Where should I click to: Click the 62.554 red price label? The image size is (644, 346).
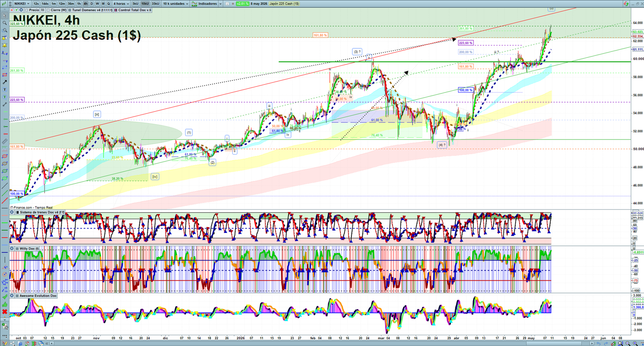[638, 36]
